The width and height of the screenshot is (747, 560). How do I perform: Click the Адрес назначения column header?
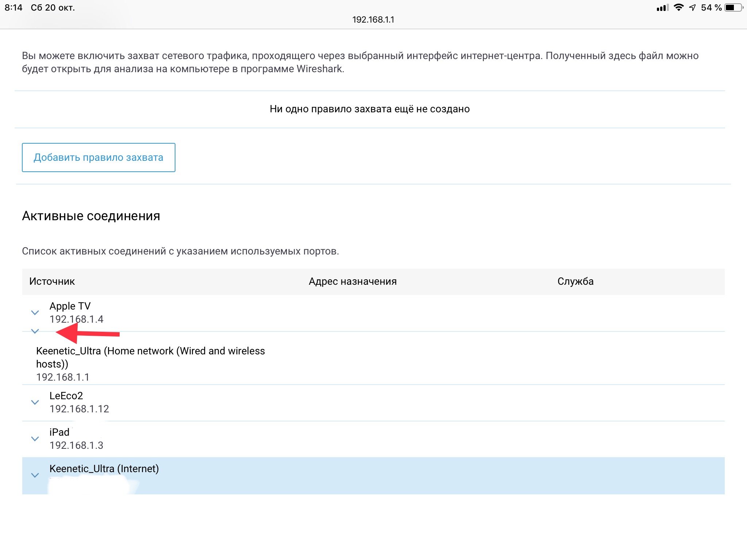pos(353,281)
